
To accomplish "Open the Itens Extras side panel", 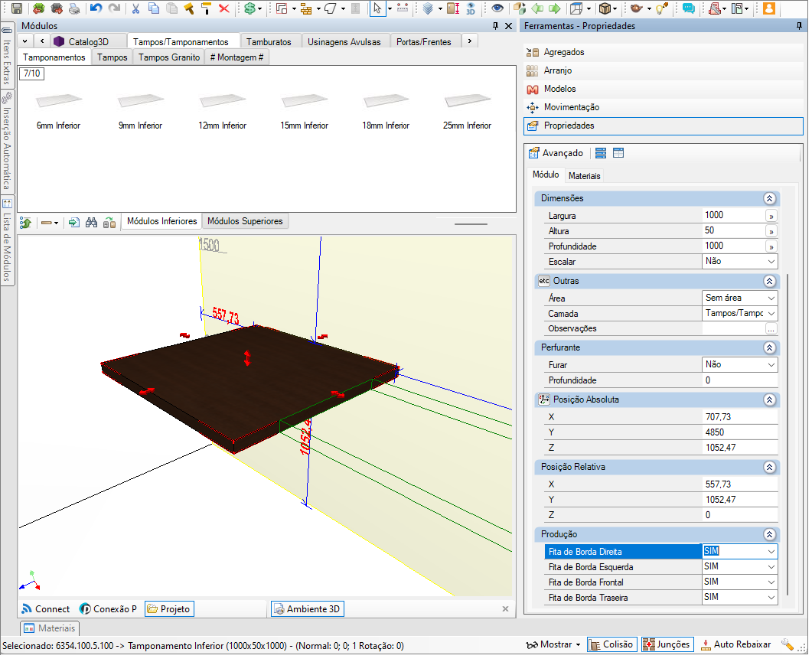I will click(7, 57).
